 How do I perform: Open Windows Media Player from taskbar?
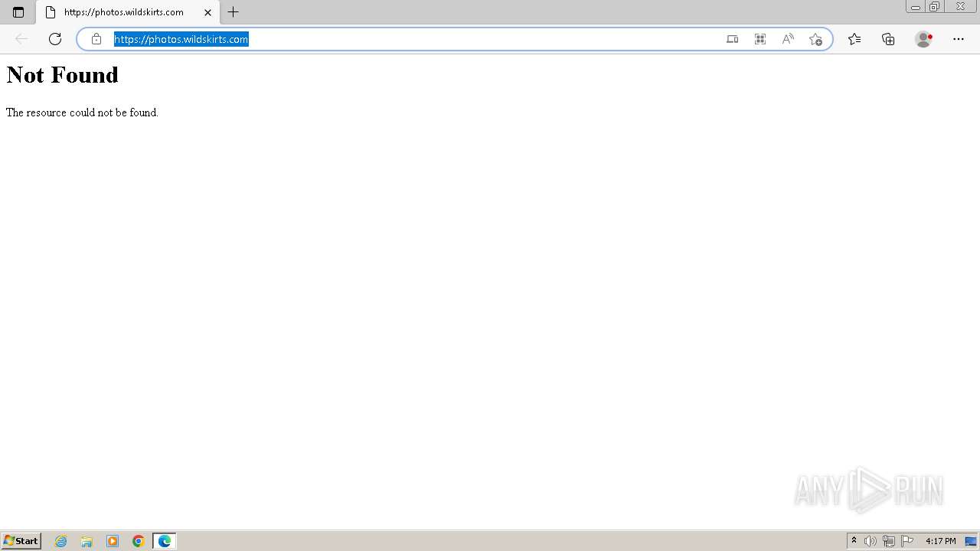click(113, 541)
